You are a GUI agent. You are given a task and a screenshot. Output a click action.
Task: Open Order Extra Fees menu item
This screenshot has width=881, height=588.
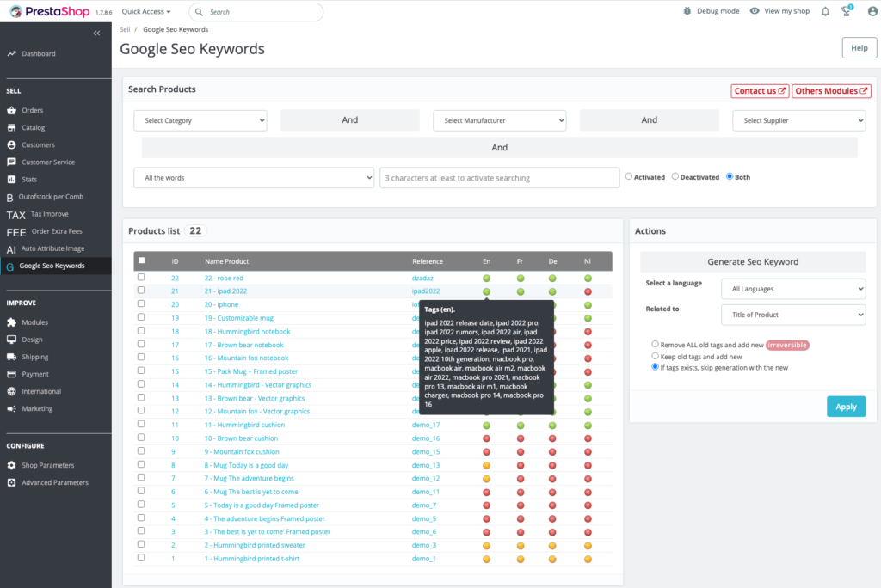[x=56, y=231]
